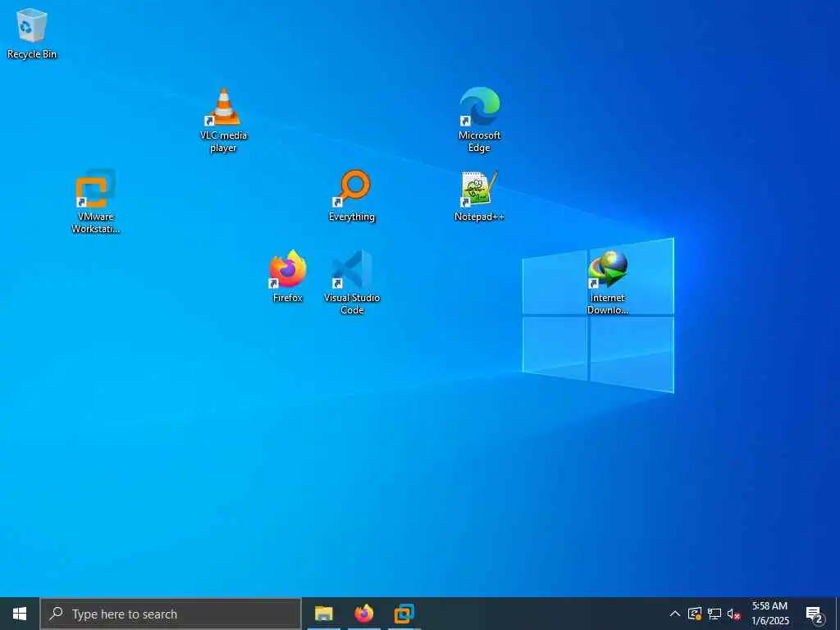Select the Notepad++ desktop shortcut

pyautogui.click(x=479, y=196)
